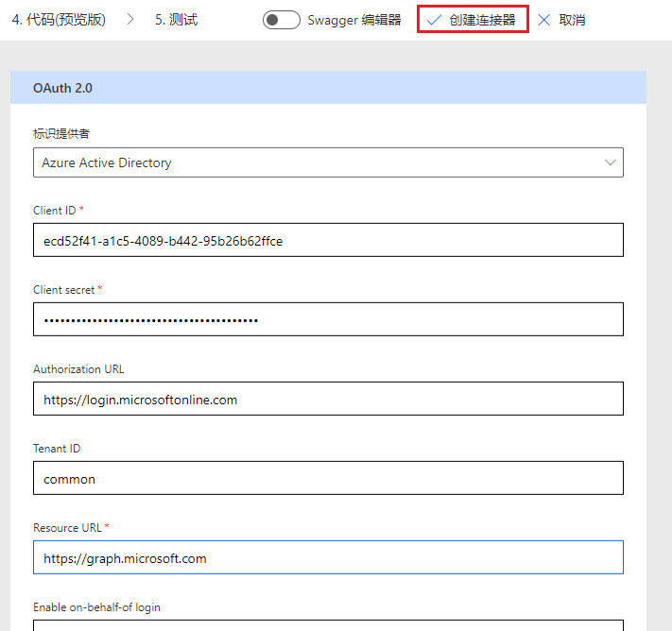This screenshot has height=631, width=672.
Task: Click the Tenant ID field containing common
Action: pyautogui.click(x=328, y=478)
